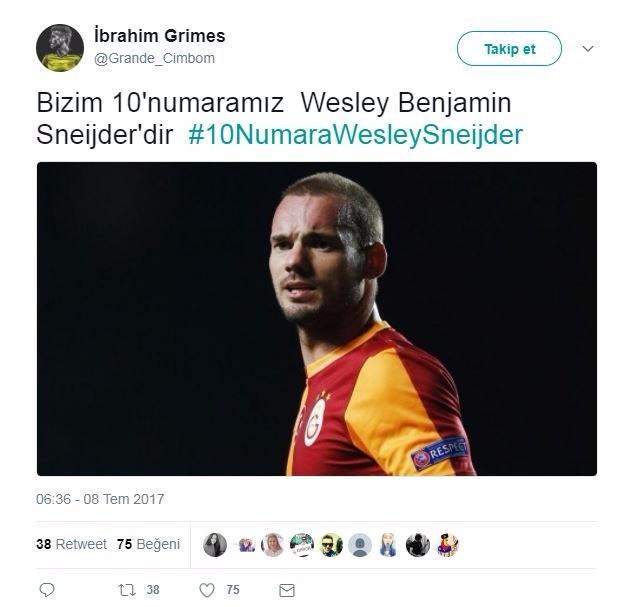Image resolution: width=625 pixels, height=607 pixels.
Task: Open the @Grande_Cimbom handle link
Action: [154, 58]
